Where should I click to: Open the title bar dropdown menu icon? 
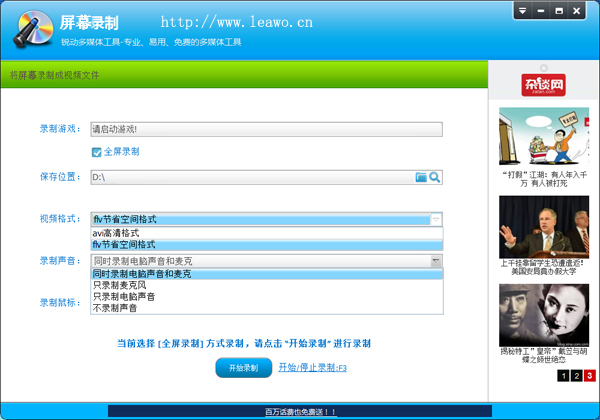[x=522, y=10]
